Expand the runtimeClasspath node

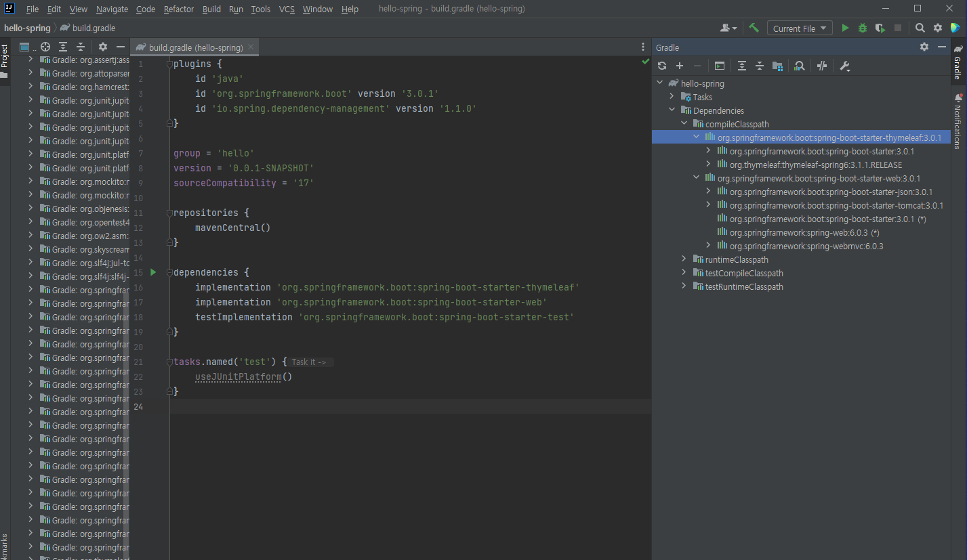point(684,259)
